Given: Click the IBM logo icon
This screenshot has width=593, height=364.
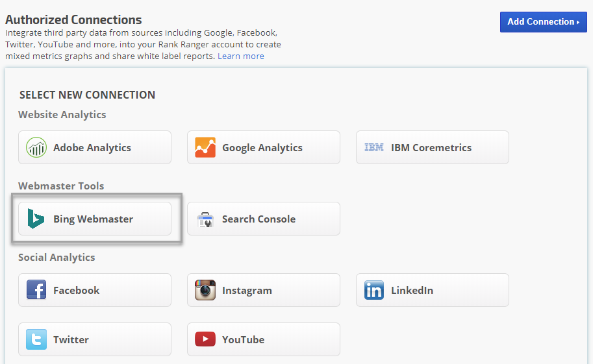Looking at the screenshot, I should point(374,147).
